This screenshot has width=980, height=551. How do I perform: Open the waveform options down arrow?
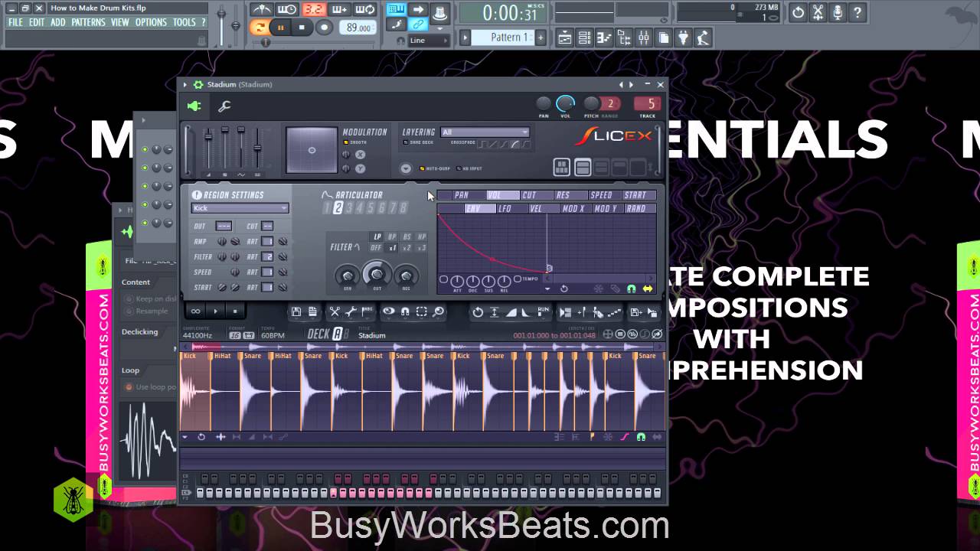(x=185, y=437)
